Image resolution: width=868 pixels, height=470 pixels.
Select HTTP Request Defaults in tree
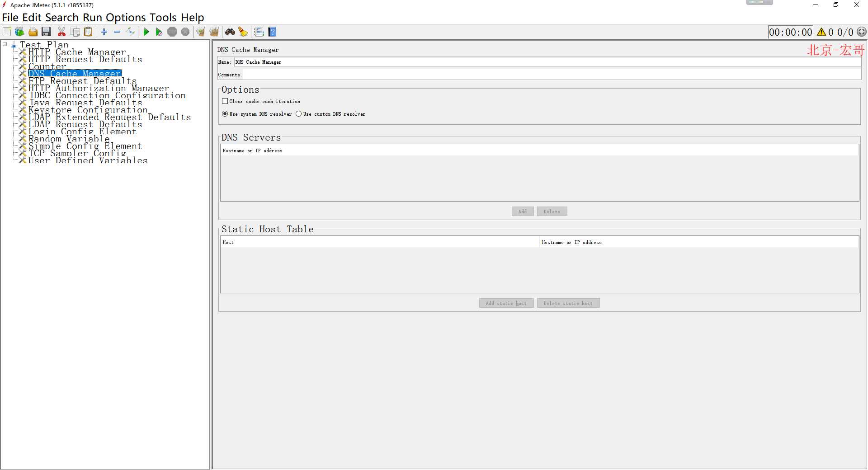point(85,59)
